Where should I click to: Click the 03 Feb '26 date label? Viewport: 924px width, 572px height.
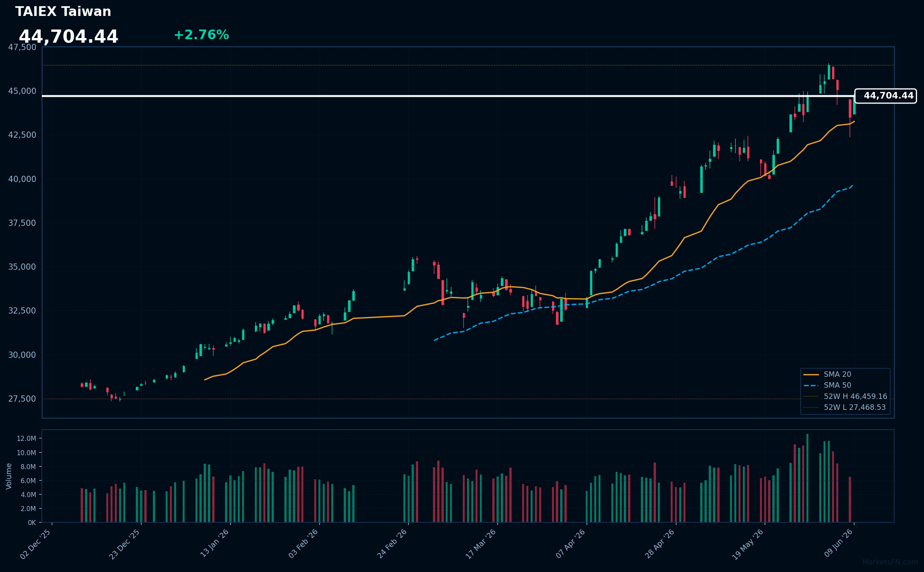coord(303,544)
